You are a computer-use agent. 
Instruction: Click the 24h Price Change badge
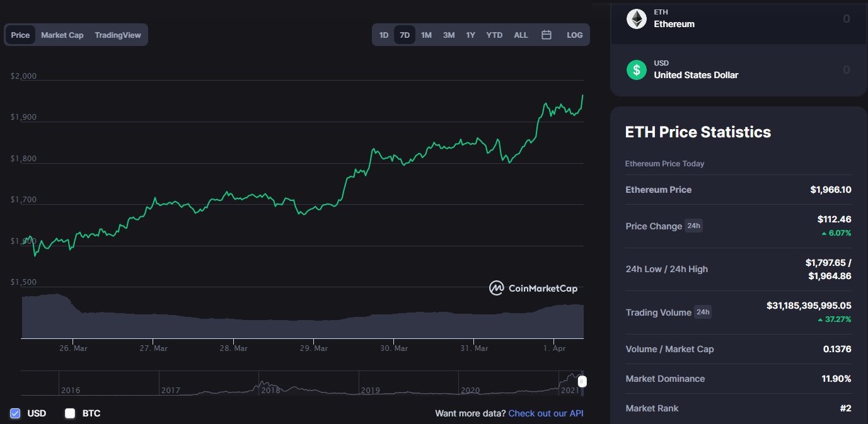(x=693, y=226)
